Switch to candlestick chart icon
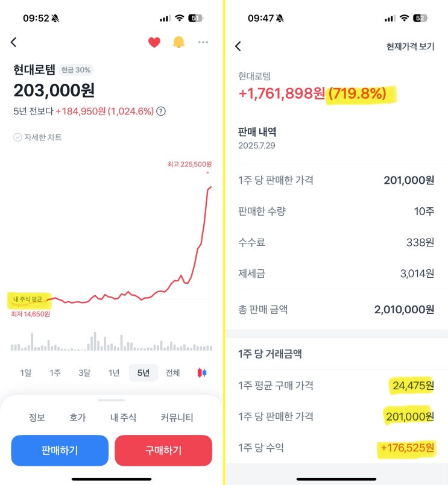448x485 pixels. coord(202,373)
